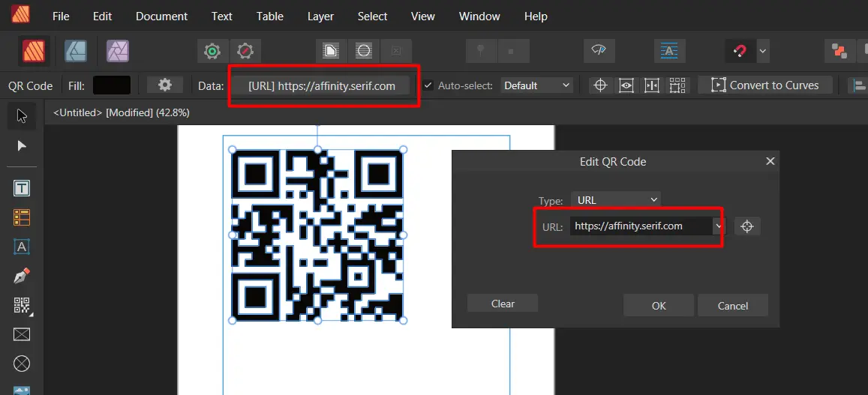Click the Convert to Curves button
The height and width of the screenshot is (395, 868).
coord(765,85)
